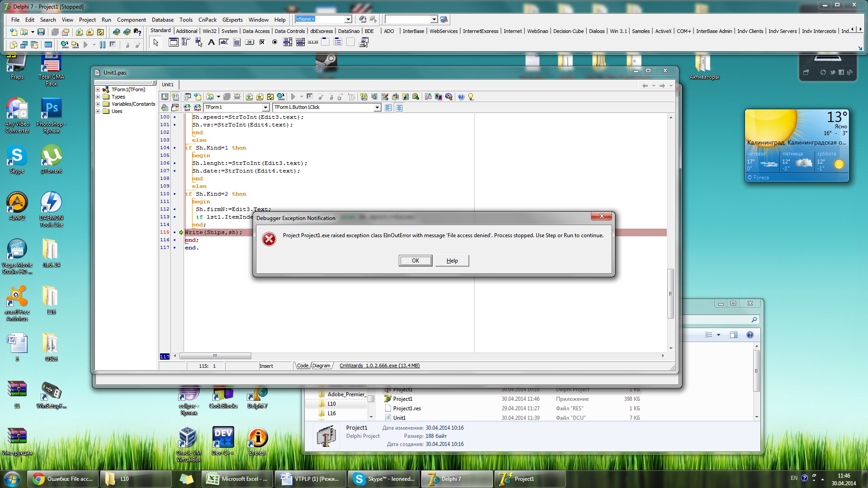
Task: Switch to the Diagram tab in the editor
Action: click(x=321, y=366)
